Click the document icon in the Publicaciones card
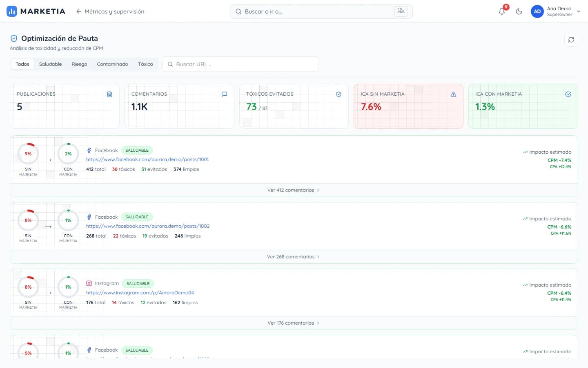 (109, 94)
